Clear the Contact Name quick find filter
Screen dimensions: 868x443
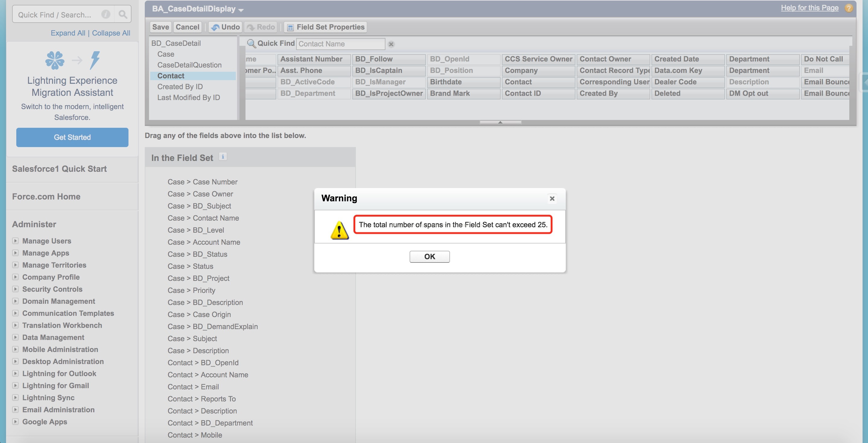pos(391,44)
